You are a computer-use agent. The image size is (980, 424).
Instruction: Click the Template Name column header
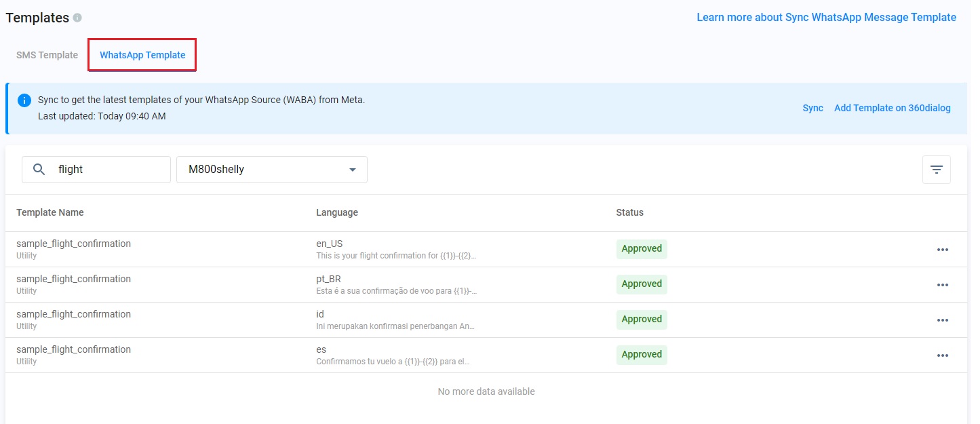pyautogui.click(x=50, y=212)
